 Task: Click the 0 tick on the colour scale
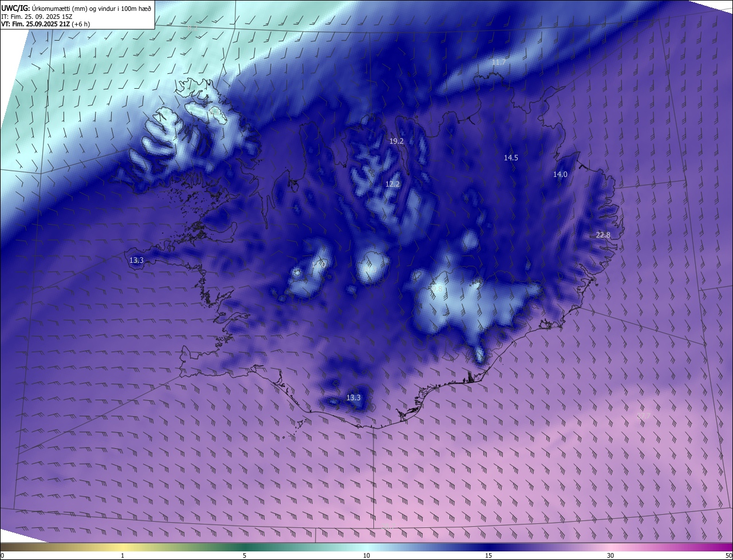(x=2, y=555)
